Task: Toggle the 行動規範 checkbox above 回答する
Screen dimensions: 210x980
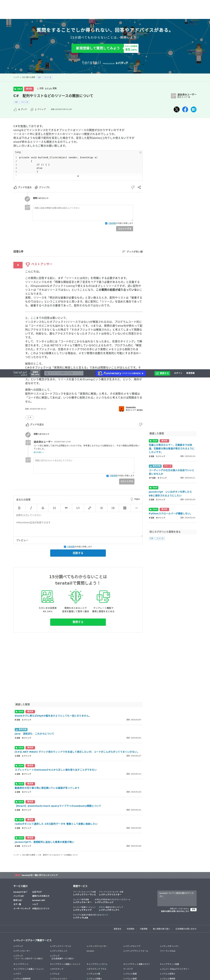Action: point(65,547)
